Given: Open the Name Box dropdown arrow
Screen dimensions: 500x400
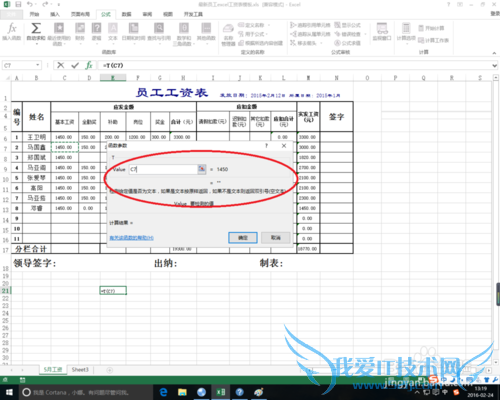Looking at the screenshot, I should [38, 65].
